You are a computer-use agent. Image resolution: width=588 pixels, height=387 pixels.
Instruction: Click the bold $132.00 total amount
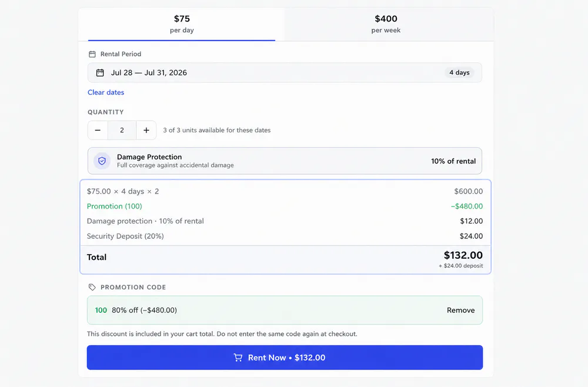pos(463,255)
